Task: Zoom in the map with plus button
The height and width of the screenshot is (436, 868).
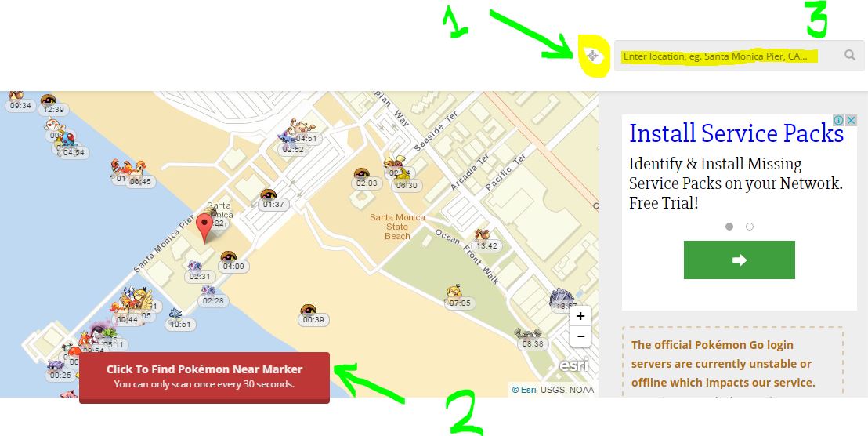Action: point(580,316)
